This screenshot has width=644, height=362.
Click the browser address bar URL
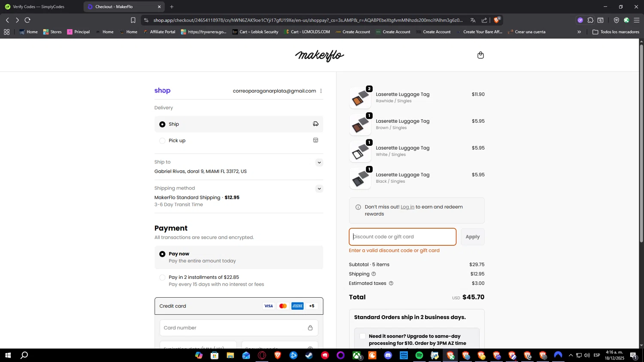(x=308, y=20)
